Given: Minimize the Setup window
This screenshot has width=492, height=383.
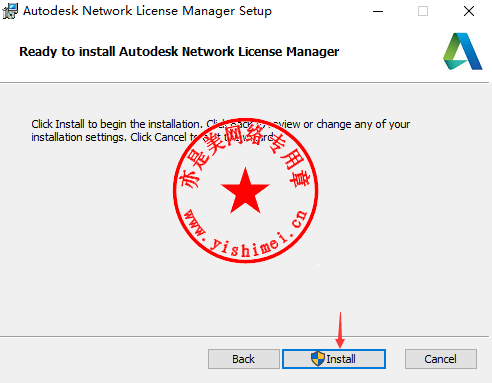Looking at the screenshot, I should tap(378, 11).
